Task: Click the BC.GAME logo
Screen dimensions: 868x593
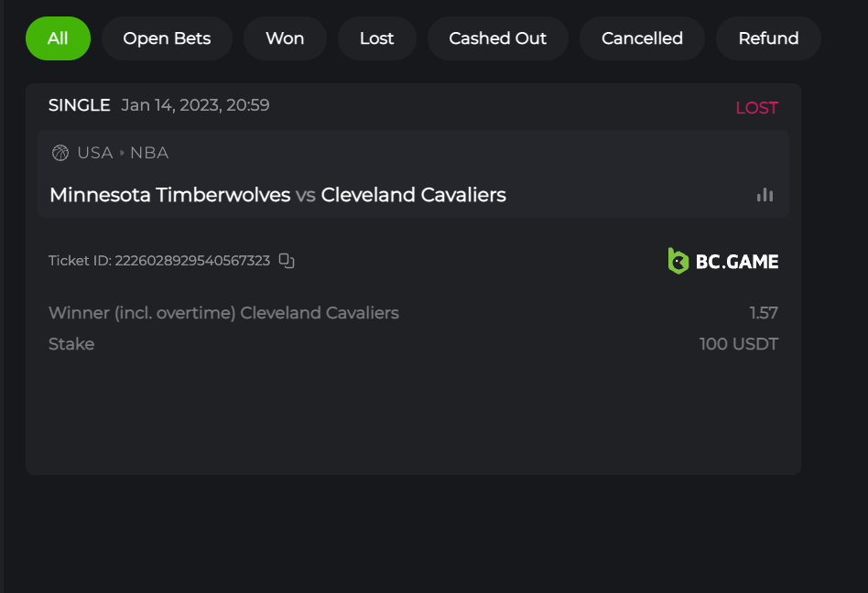Action: point(723,261)
